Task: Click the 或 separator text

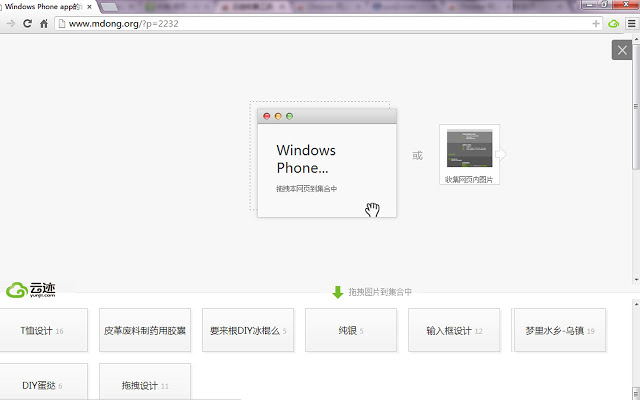Action: (417, 156)
